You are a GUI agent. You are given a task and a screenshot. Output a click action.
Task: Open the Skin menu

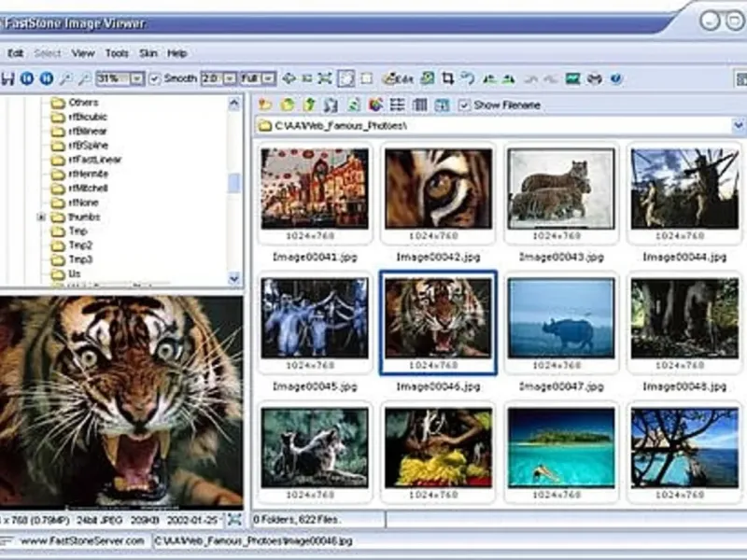click(x=148, y=53)
